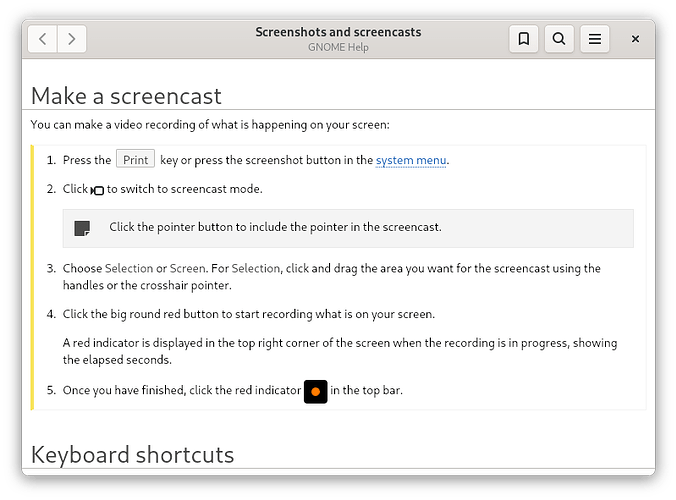
Task: Click the step 4 text about the red button
Action: [248, 314]
